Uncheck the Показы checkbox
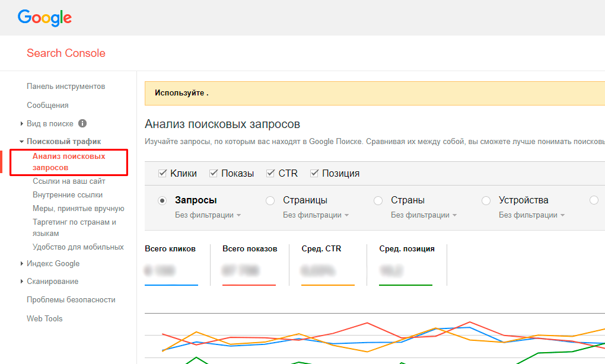This screenshot has width=605, height=364. (214, 173)
